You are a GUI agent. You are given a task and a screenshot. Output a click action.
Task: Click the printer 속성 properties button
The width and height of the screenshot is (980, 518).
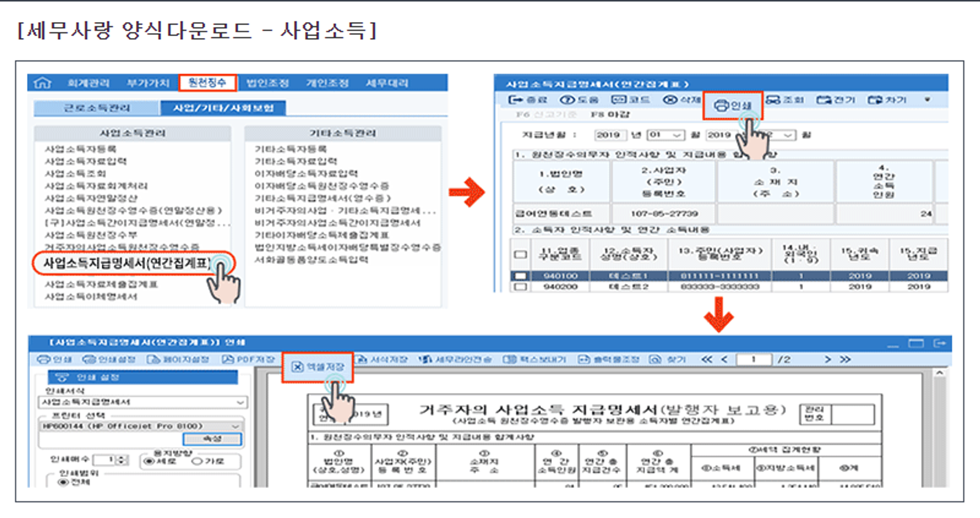213,439
